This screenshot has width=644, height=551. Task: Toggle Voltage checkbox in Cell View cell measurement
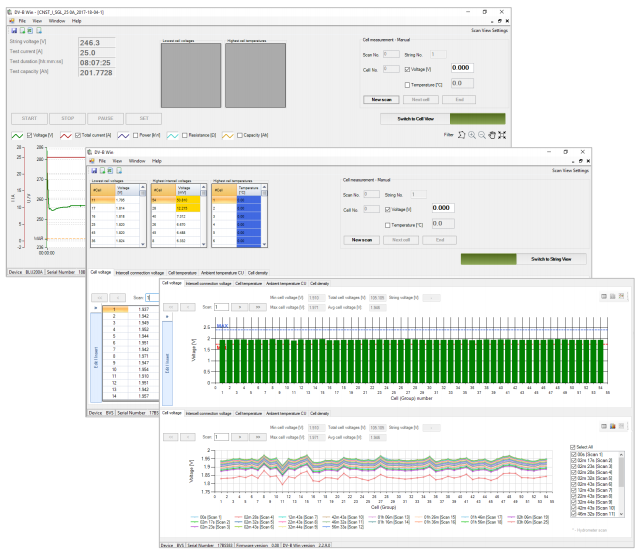[x=388, y=210]
